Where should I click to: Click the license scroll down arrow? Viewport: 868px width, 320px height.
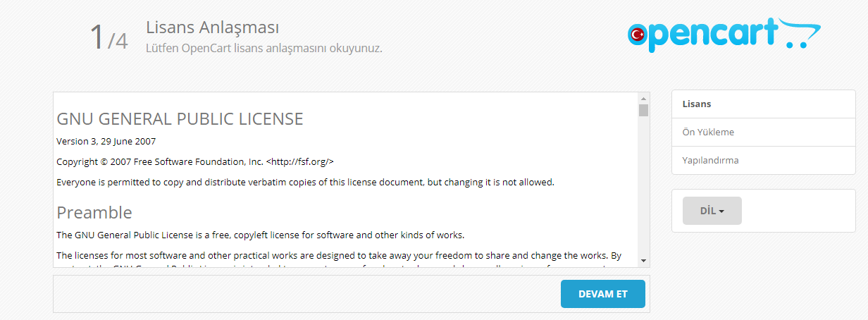pyautogui.click(x=643, y=261)
